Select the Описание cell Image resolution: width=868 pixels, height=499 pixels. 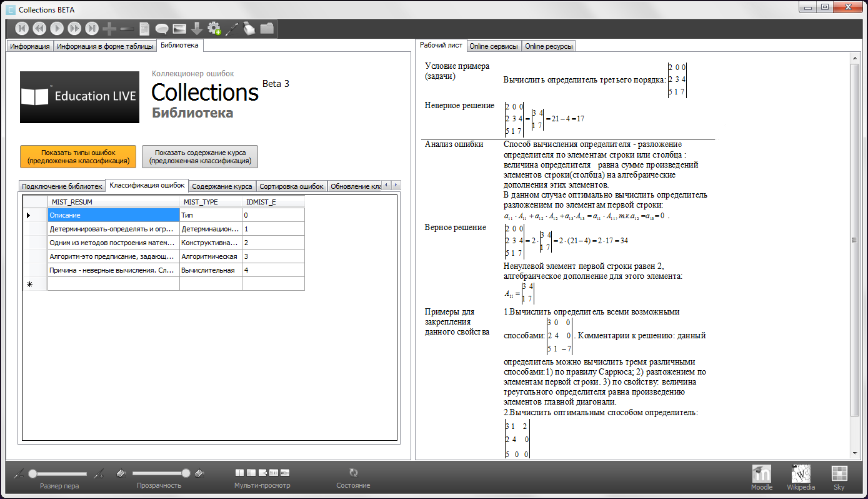tap(114, 215)
